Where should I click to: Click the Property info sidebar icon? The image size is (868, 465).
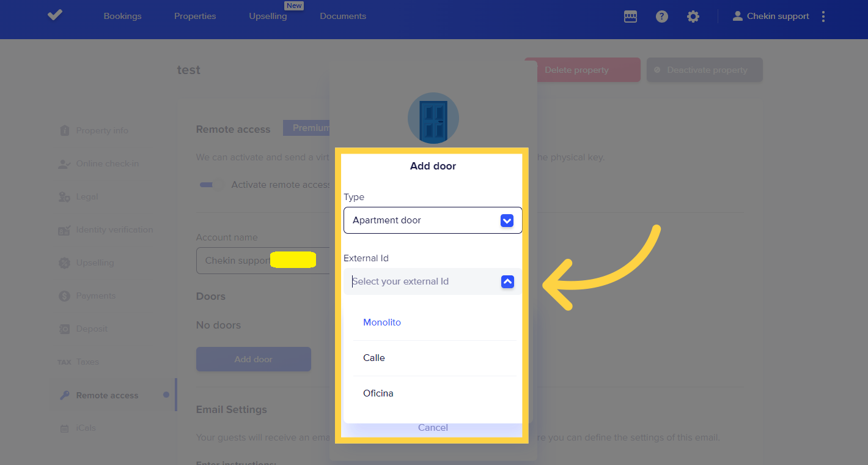coord(64,130)
